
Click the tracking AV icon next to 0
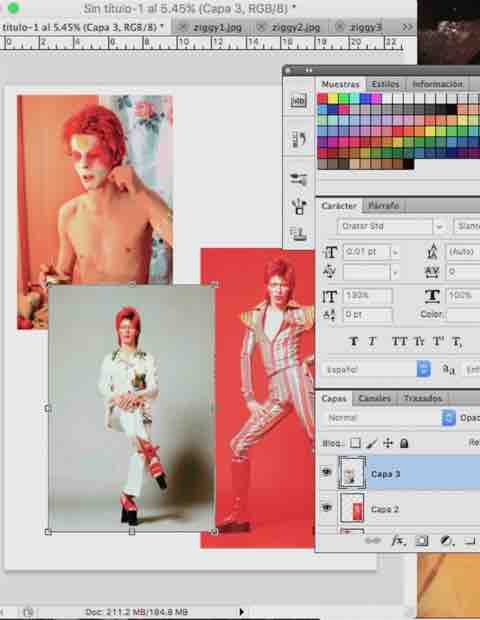coord(433,272)
